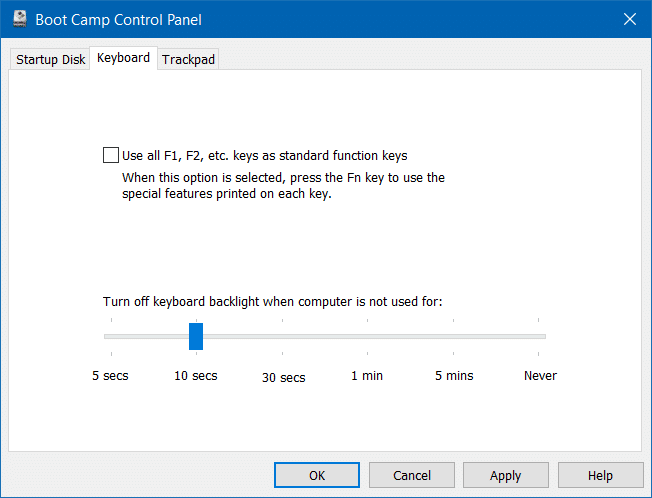Image resolution: width=652 pixels, height=498 pixels.
Task: Confirm settings with the OK button
Action: point(317,475)
